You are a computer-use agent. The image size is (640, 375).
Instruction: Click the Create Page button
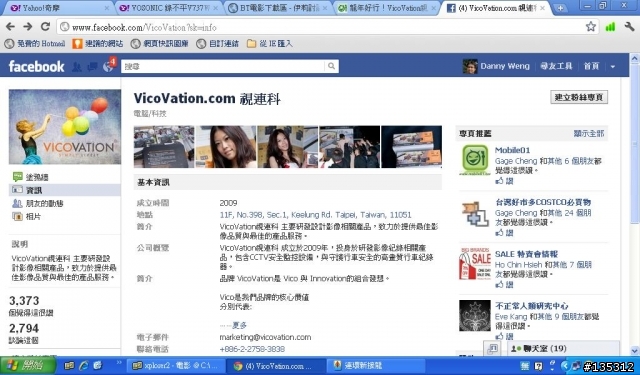(579, 97)
